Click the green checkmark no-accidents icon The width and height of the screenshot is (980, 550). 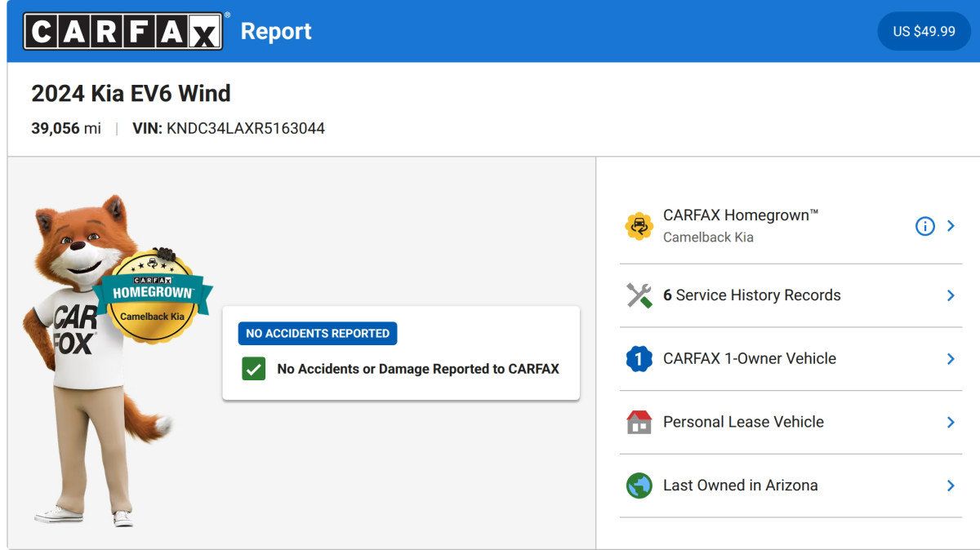[x=254, y=369]
